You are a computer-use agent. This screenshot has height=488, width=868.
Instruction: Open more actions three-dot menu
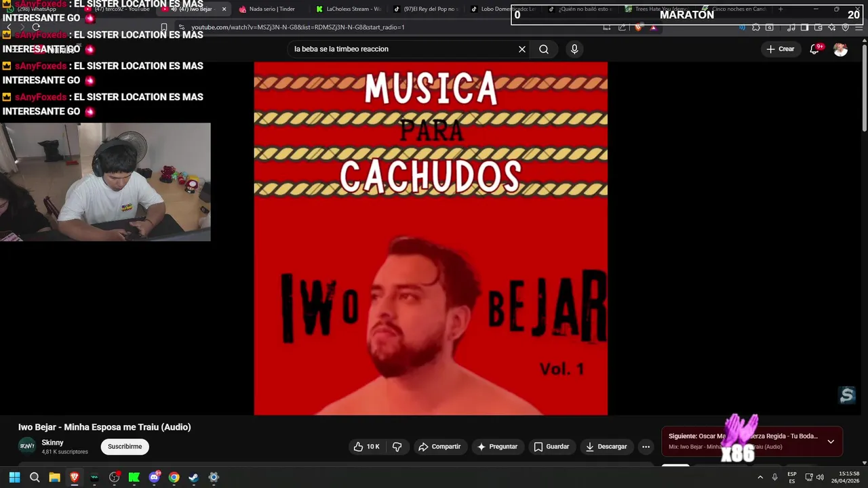(x=646, y=447)
